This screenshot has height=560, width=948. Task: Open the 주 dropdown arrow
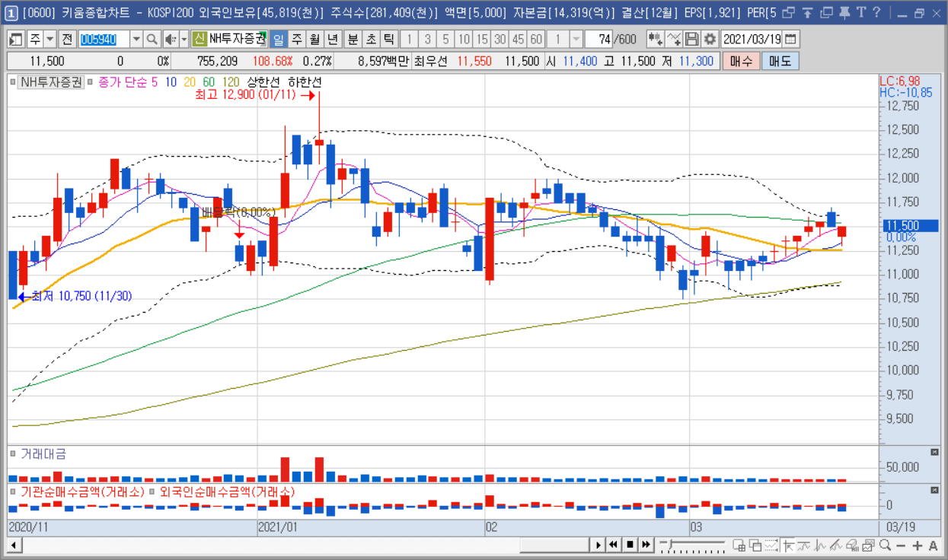click(50, 39)
